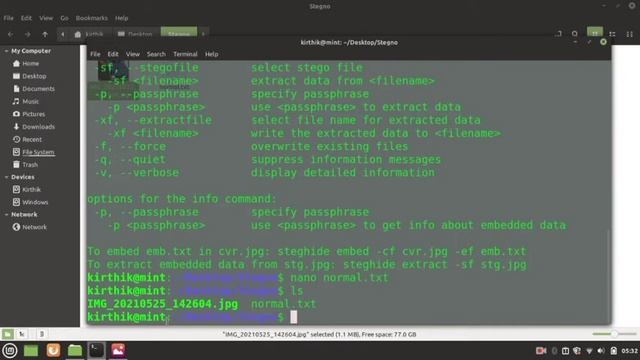640x360 pixels.
Task: Click the clock showing 05:32
Action: 629,351
